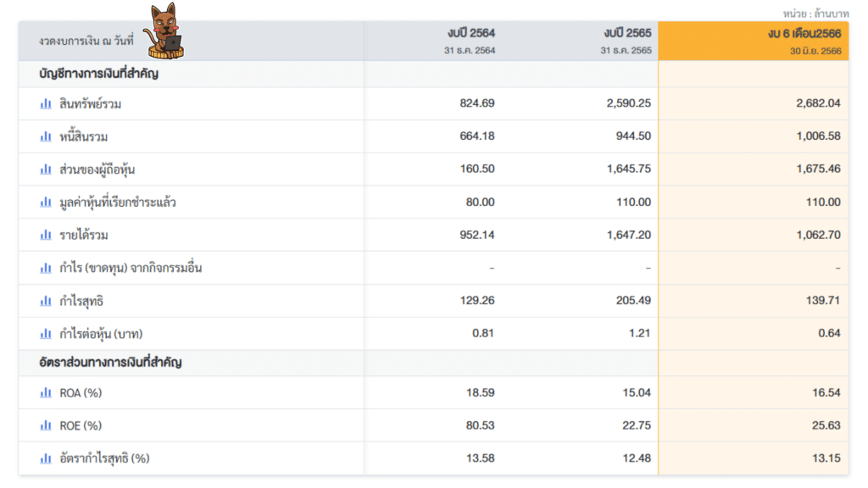This screenshot has height=488, width=868.
Task: Click chart icon next to อัตรากำไรสุทธิ (%)
Action: [46, 458]
